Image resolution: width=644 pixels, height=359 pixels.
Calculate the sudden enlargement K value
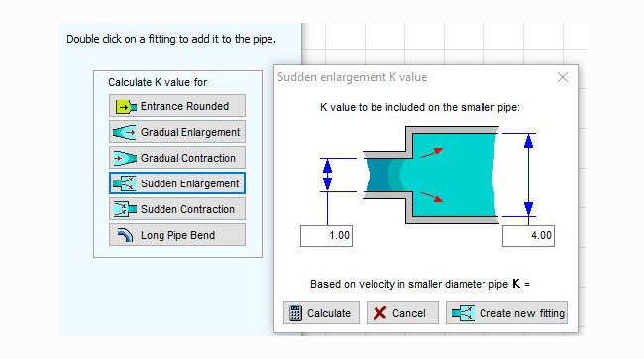coord(321,313)
